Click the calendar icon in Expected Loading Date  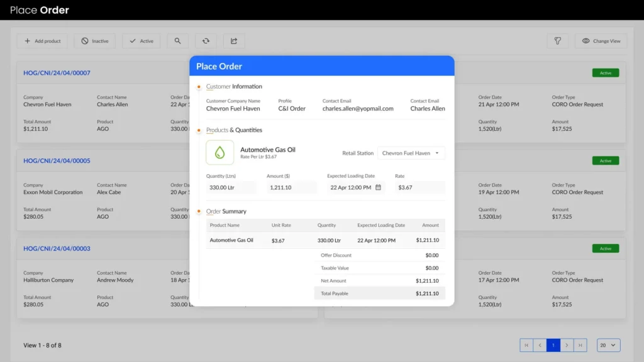point(378,187)
